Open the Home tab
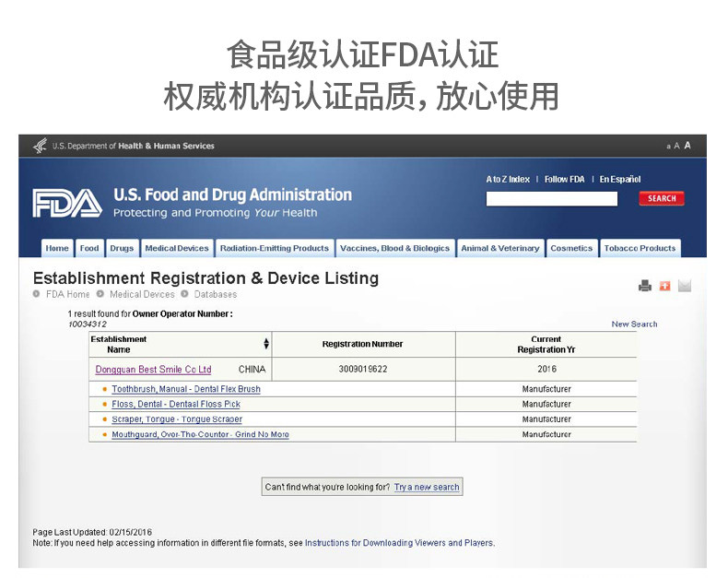Viewport: 728px width, 578px height. [57, 248]
